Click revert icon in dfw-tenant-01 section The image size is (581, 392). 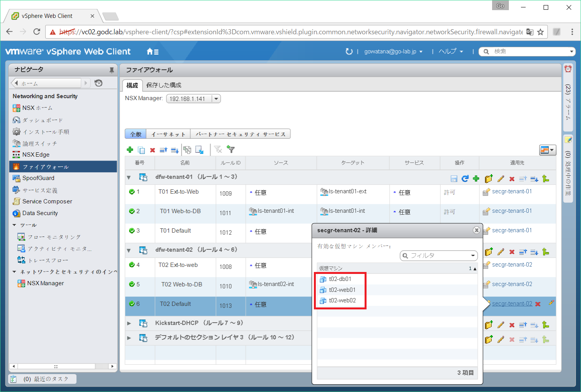coord(465,178)
